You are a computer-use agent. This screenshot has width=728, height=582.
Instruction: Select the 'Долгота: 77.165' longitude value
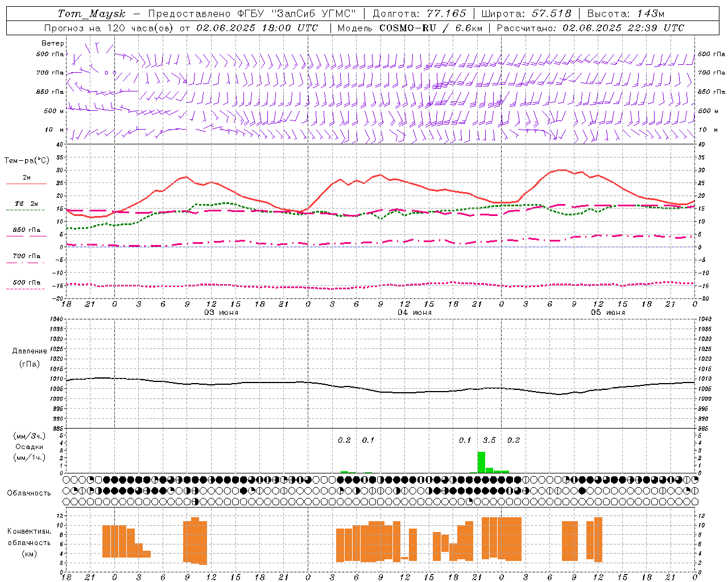[x=419, y=14]
